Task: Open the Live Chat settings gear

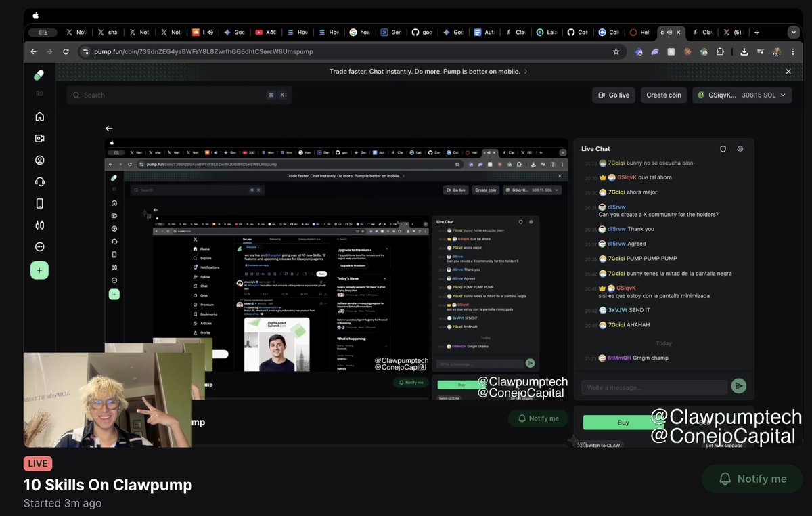Action: pos(740,148)
